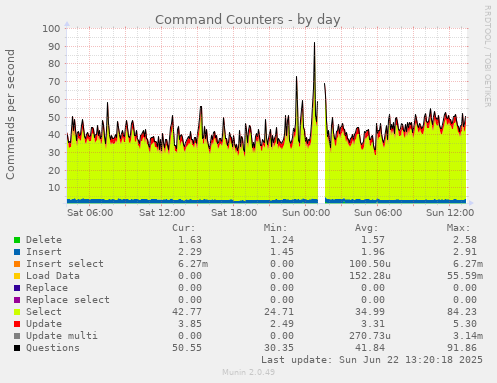Screen dimensions: 497x383
Task: Click the lime Select legend swatch
Action: [17, 312]
